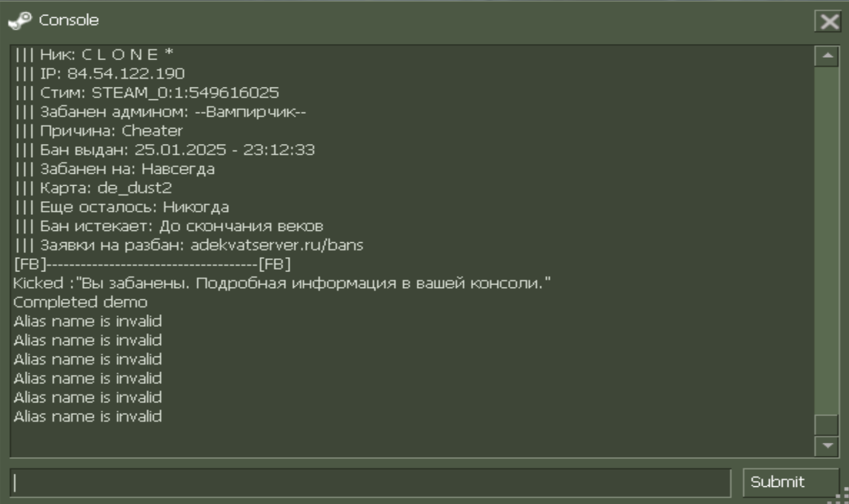
Task: Click the IP: 84.54.122.190 line
Action: pos(99,74)
